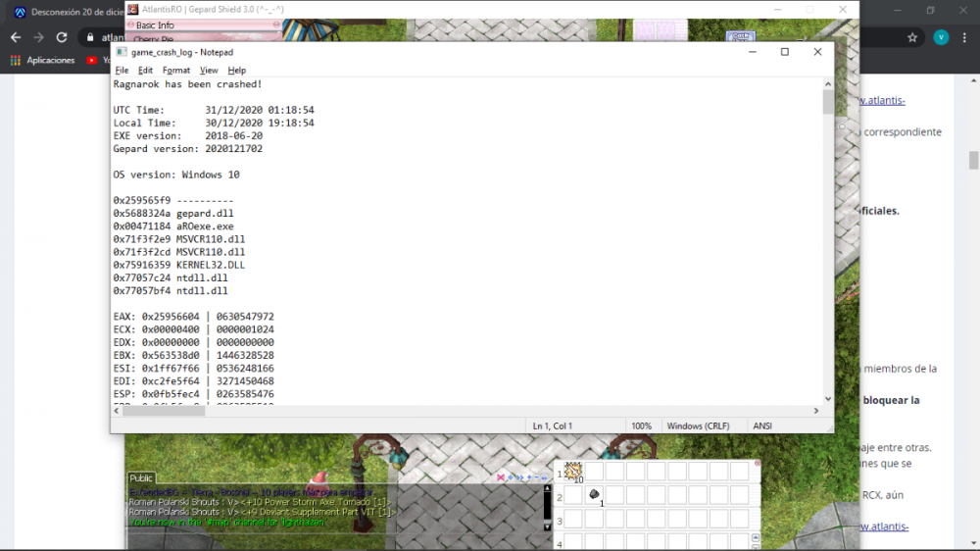The height and width of the screenshot is (551, 980).
Task: Open the atlantis link at top right
Action: pos(883,100)
